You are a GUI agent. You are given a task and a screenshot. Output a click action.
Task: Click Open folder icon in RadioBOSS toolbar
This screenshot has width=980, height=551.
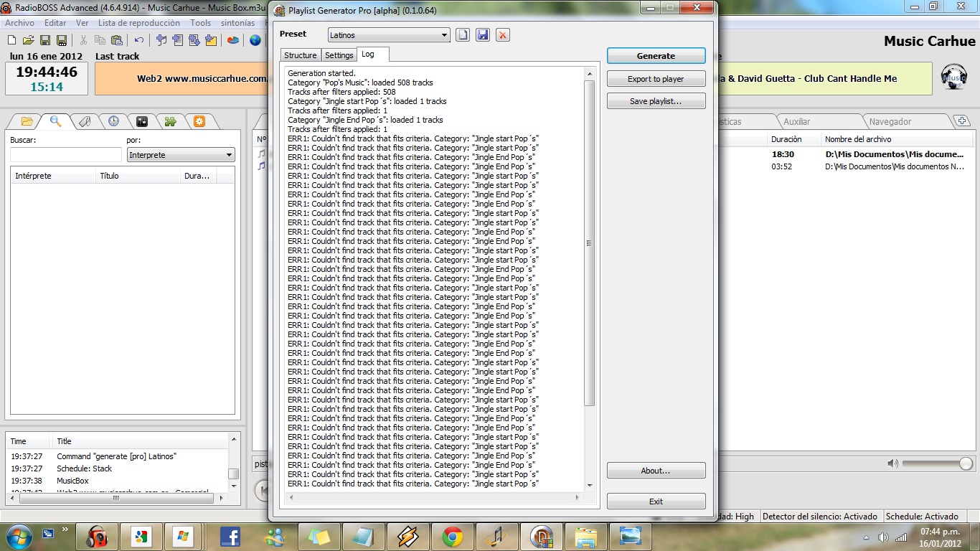tap(29, 40)
